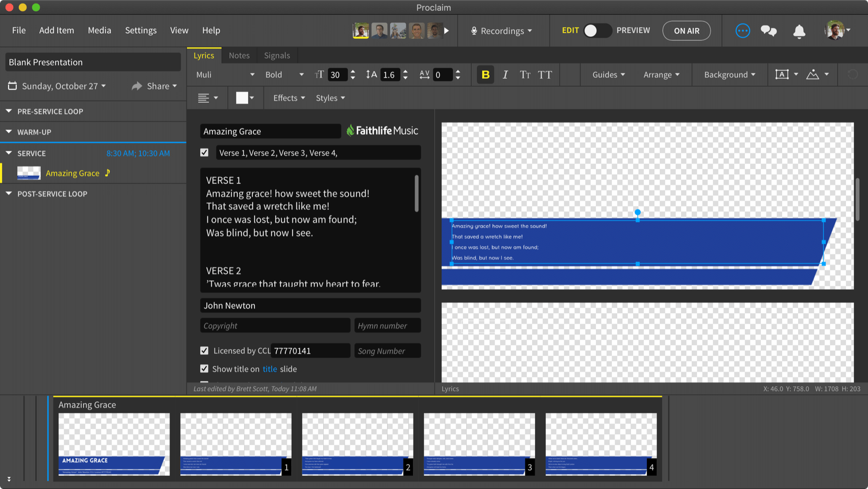Open the Background dropdown

click(x=730, y=75)
